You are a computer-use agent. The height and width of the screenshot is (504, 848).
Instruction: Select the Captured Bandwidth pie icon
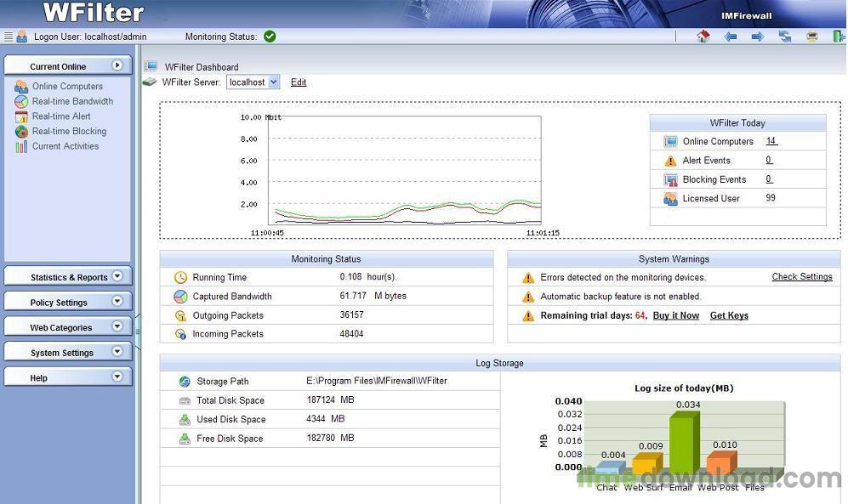tap(180, 297)
